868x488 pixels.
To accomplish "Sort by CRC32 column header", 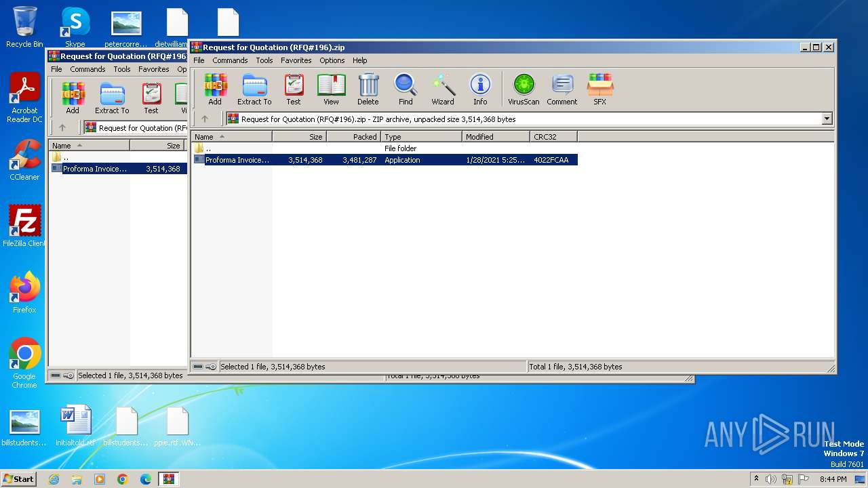I will point(553,136).
